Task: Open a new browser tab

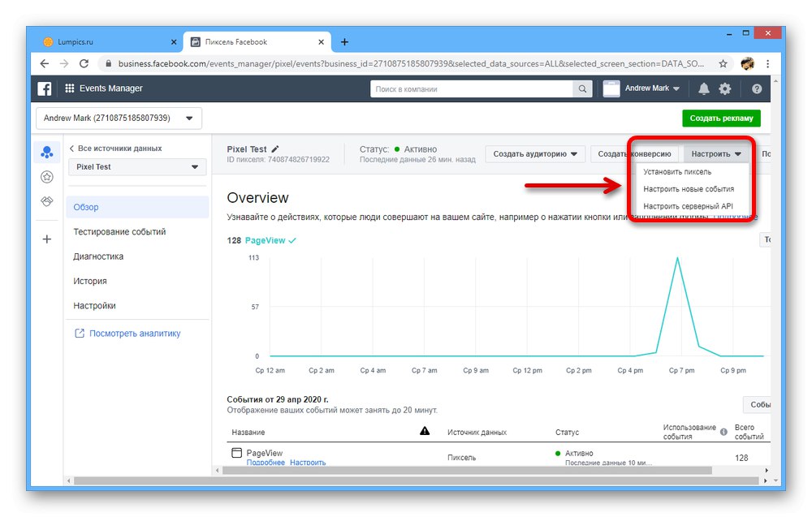Action: point(344,42)
